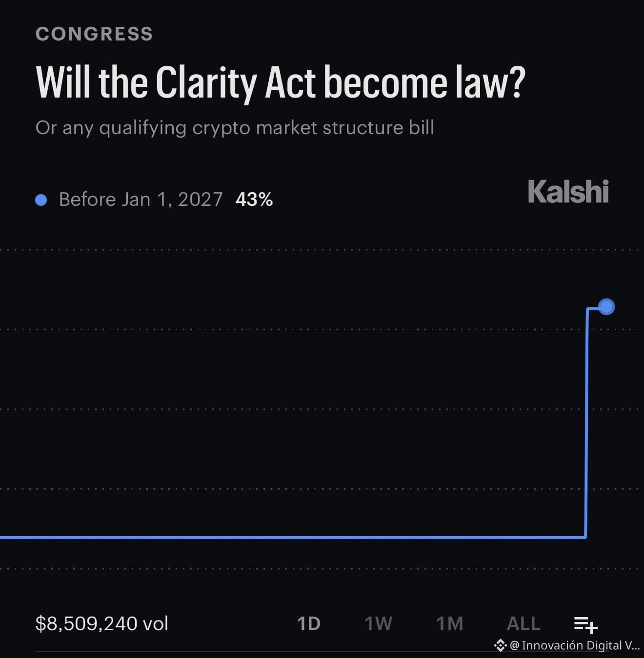The height and width of the screenshot is (658, 644).
Task: Open the @Innovación Digital V... watermark handle
Action: click(575, 645)
